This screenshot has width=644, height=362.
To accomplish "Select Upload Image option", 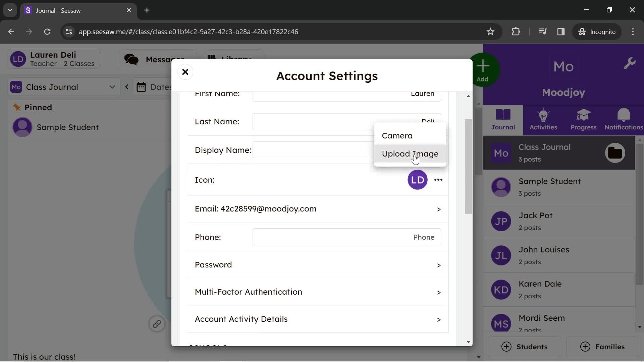I will pyautogui.click(x=411, y=154).
